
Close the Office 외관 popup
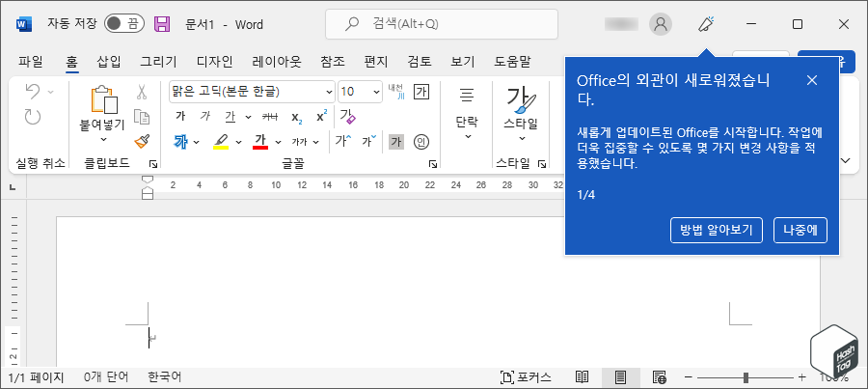pyautogui.click(x=811, y=80)
